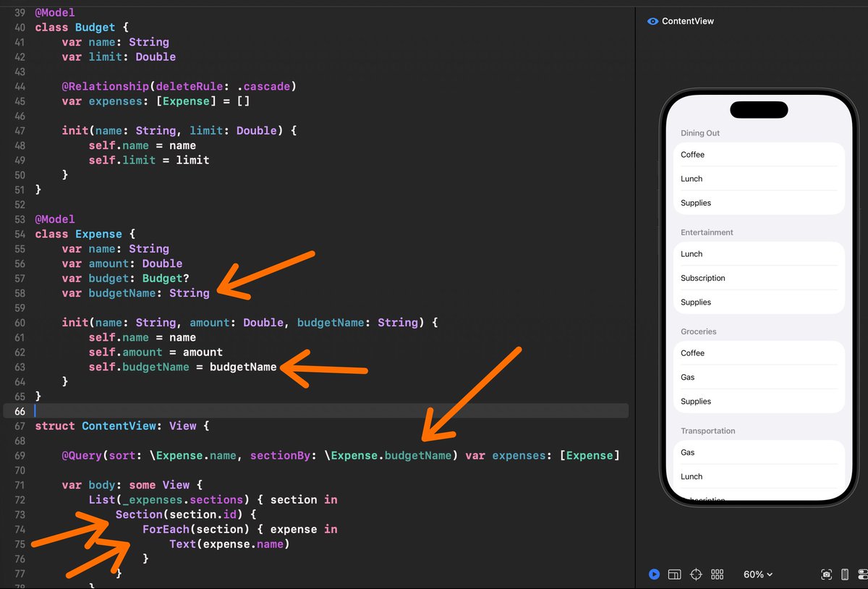Screen dimensions: 868x589
Task: Select the ContentView preview tab with eye icon
Action: click(681, 21)
